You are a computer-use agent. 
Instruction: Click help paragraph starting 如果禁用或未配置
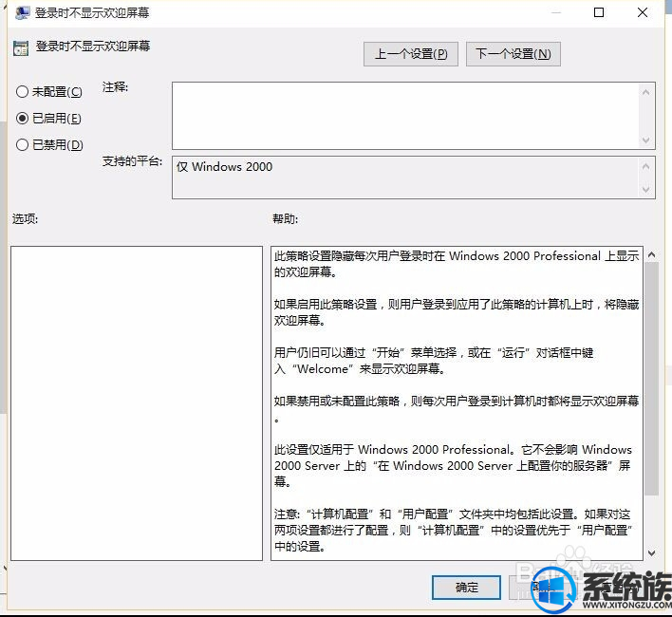pyautogui.click(x=457, y=409)
